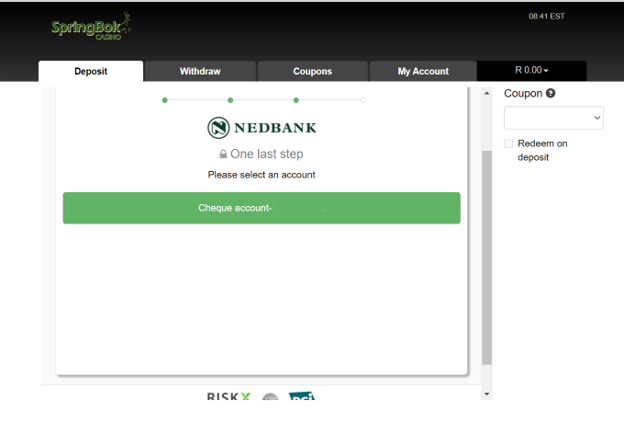Viewport: 624px width, 424px height.
Task: Click the vertical scrollbar thumb
Action: [487, 258]
